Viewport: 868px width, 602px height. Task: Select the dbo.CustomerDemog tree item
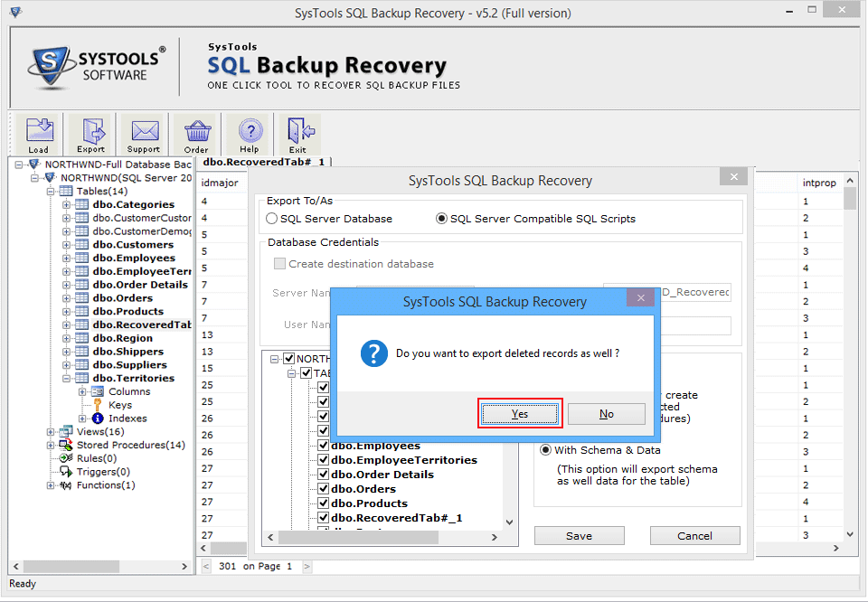tap(142, 231)
